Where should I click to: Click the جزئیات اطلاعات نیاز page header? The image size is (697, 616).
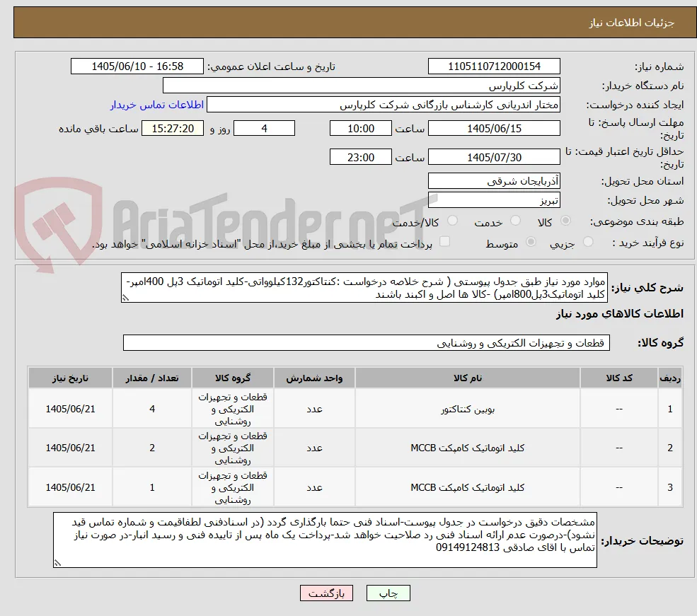[x=631, y=23]
